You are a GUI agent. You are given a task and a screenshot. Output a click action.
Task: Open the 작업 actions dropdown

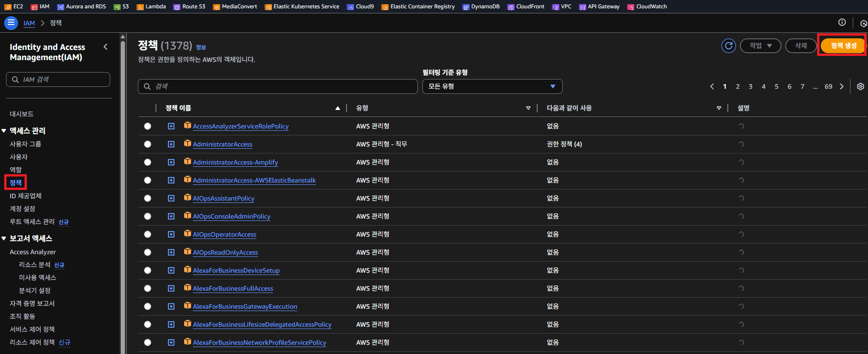(x=761, y=46)
